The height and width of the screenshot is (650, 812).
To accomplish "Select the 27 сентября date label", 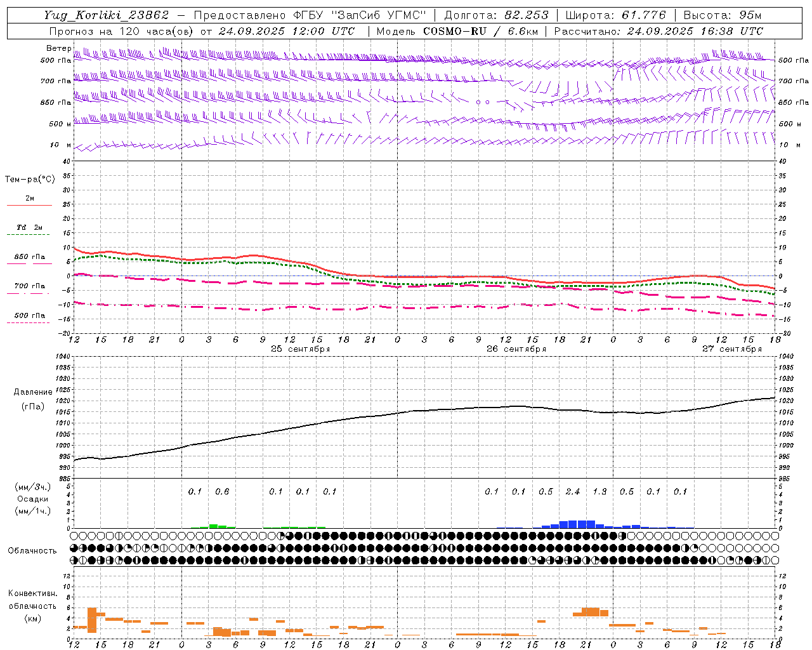I will click(732, 349).
